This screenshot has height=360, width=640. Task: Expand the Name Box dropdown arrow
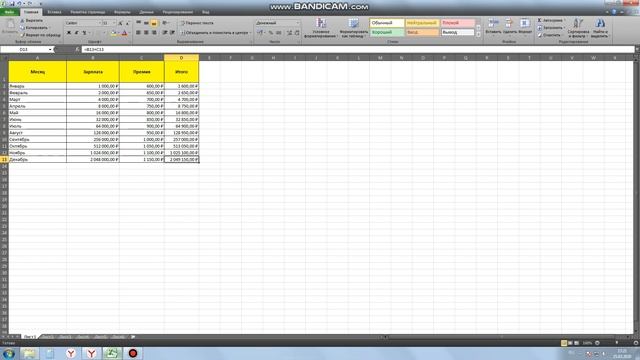point(50,49)
